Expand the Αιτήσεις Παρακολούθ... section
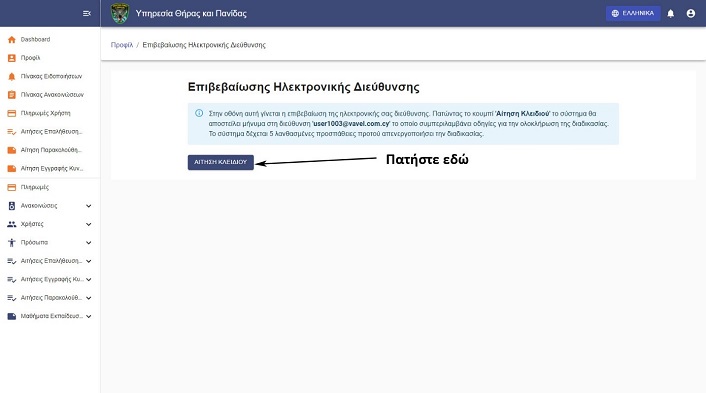Image resolution: width=706 pixels, height=393 pixels. point(89,298)
